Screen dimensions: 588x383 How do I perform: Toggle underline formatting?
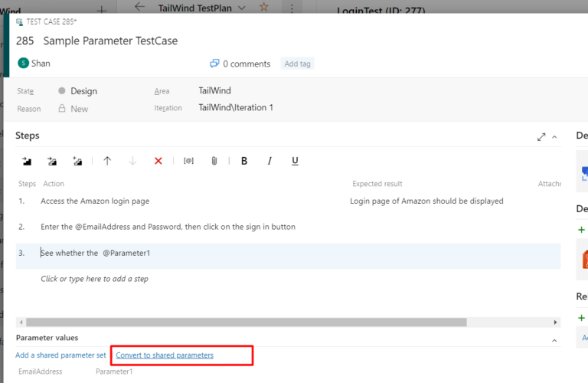(x=295, y=161)
